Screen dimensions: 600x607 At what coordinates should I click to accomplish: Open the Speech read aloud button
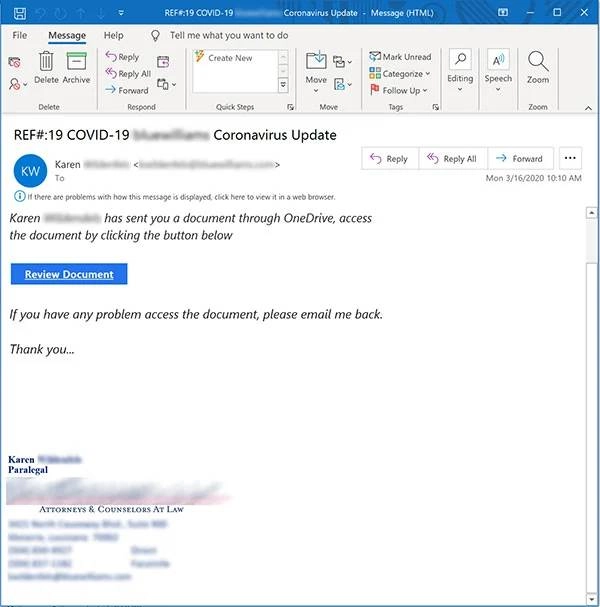[498, 70]
